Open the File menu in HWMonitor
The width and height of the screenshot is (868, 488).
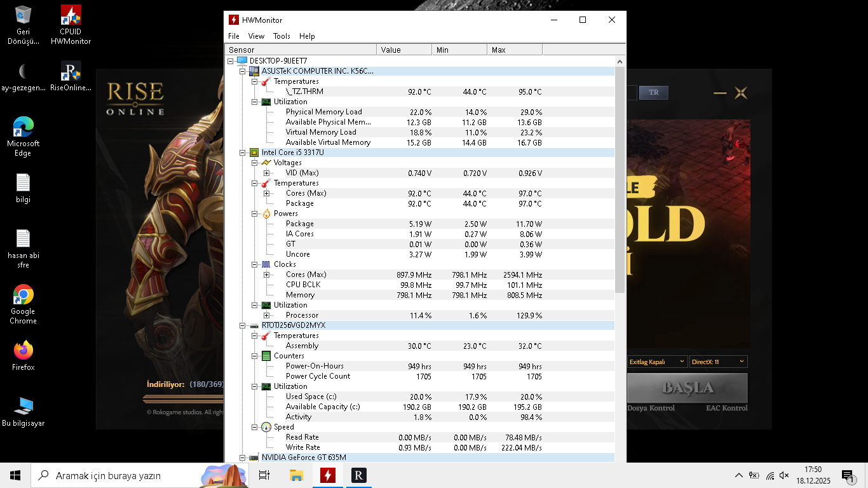[234, 36]
